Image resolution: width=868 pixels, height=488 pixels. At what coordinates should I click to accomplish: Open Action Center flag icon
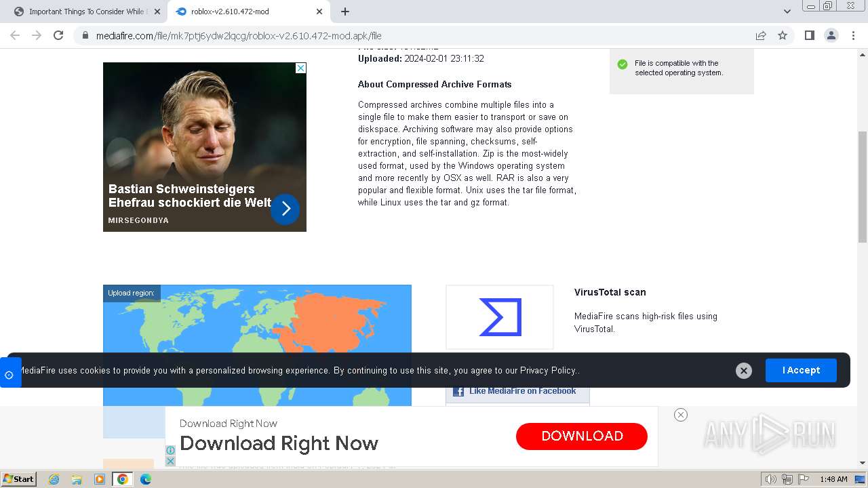point(803,479)
